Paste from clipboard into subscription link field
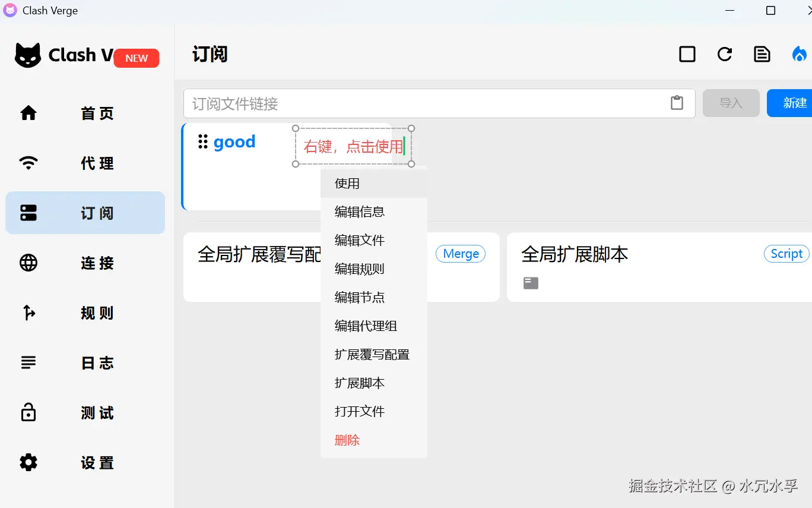Viewport: 812px width, 508px height. [x=677, y=103]
